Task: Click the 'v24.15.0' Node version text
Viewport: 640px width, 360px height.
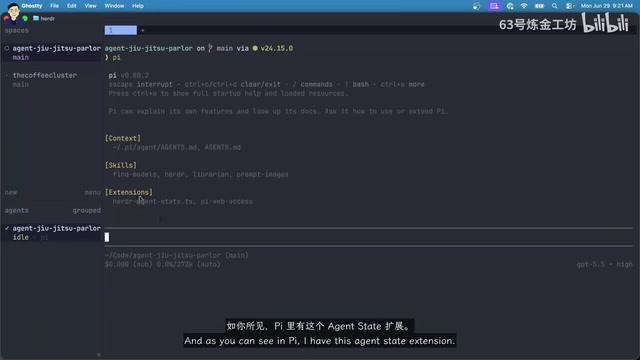Action: pyautogui.click(x=277, y=48)
